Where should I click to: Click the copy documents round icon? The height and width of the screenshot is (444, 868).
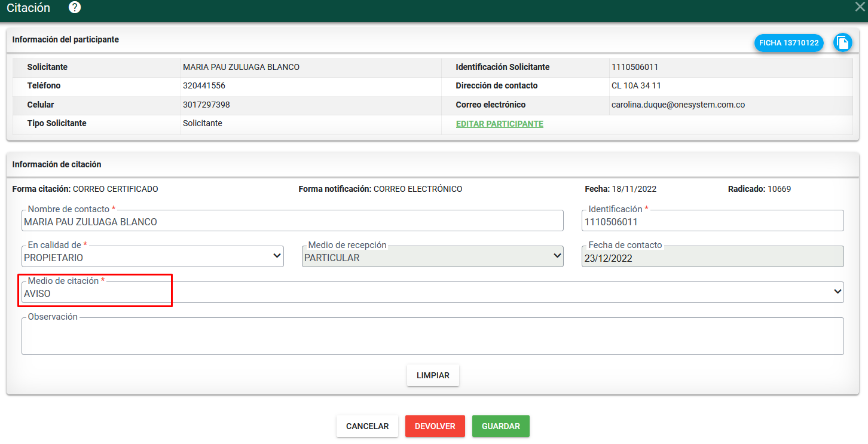pyautogui.click(x=843, y=42)
